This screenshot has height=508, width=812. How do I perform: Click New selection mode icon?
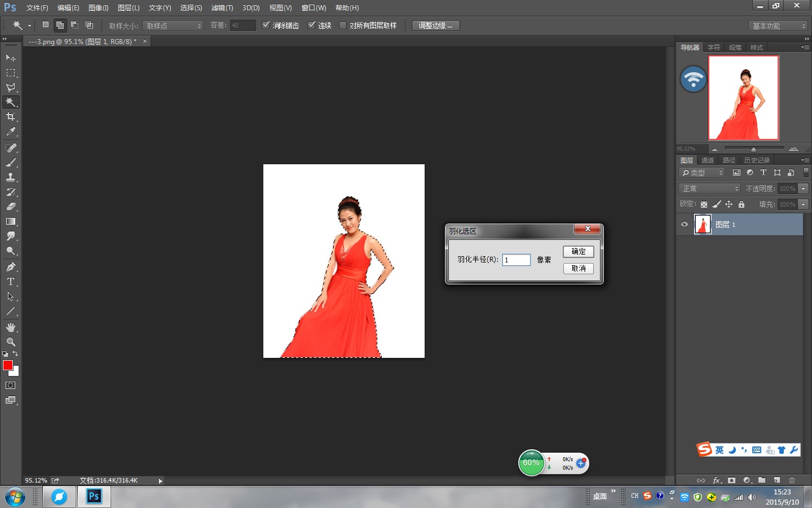(46, 25)
